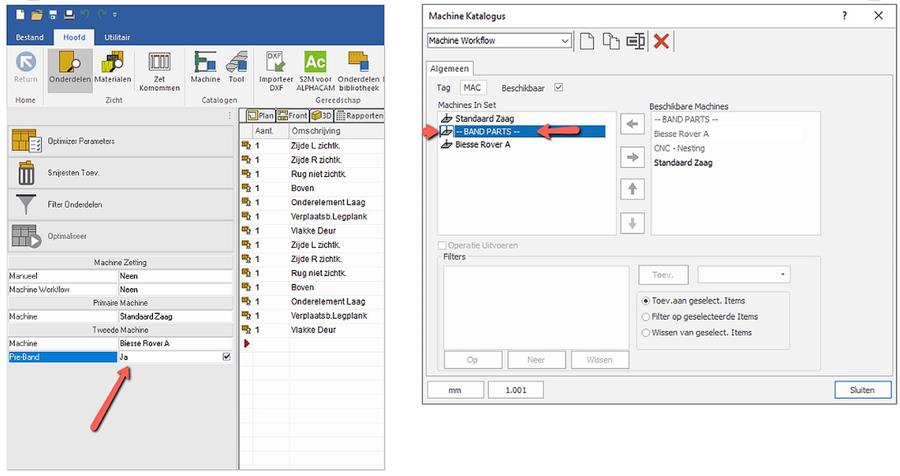Image resolution: width=900 pixels, height=476 pixels.
Task: Click the red delete X in Machine Katalogus
Action: (661, 41)
